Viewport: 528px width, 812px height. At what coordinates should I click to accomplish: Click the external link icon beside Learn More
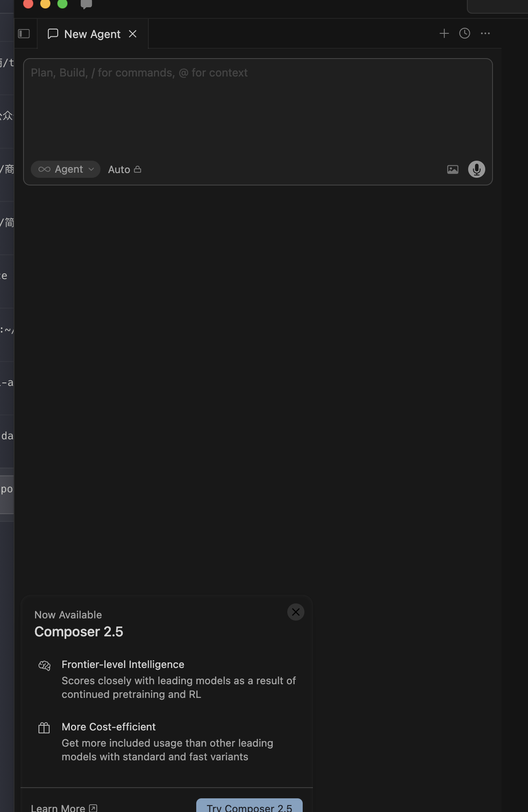pyautogui.click(x=93, y=808)
